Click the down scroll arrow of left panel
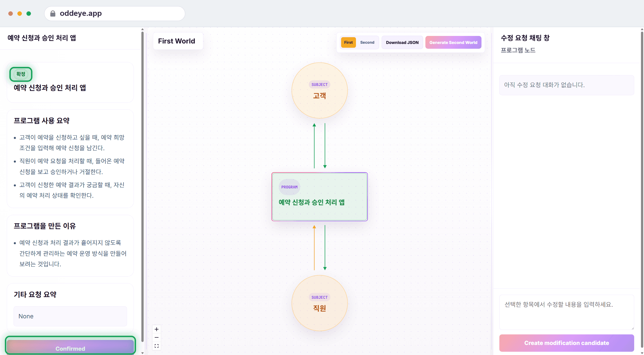Screen dimensions: 644x355 pos(142,353)
